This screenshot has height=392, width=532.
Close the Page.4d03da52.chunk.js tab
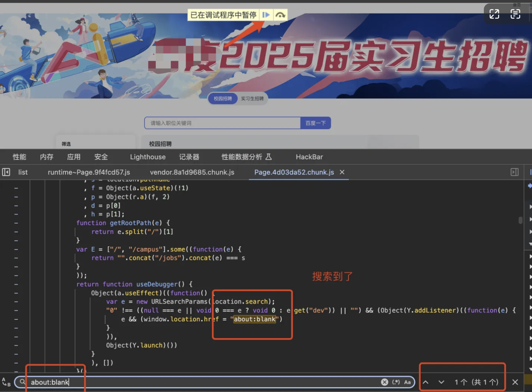point(342,172)
